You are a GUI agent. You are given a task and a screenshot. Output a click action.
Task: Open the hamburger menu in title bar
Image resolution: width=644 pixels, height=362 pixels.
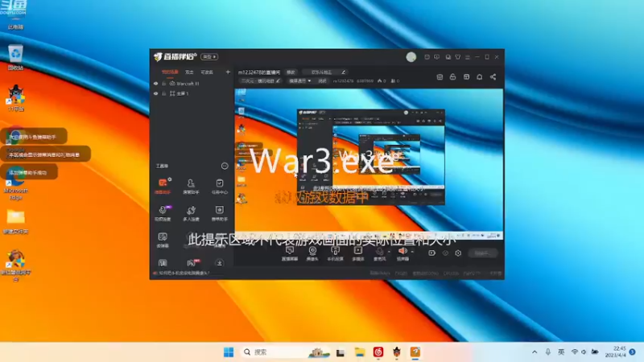point(468,57)
